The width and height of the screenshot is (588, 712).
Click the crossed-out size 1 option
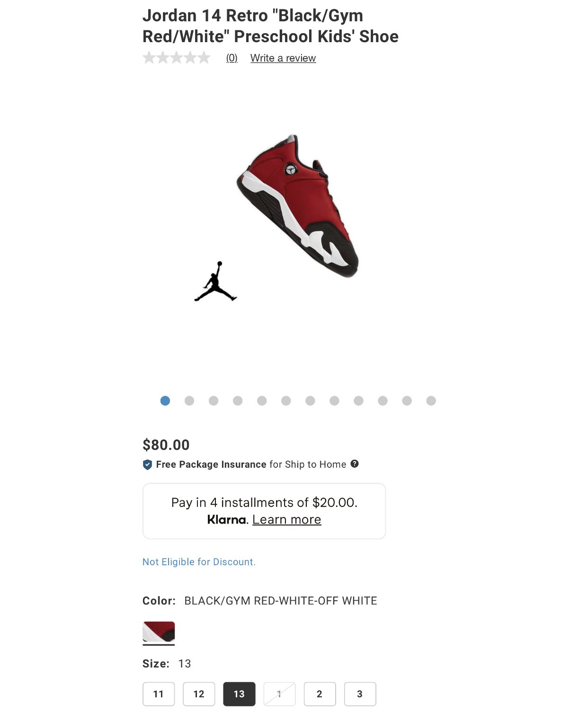[x=279, y=694]
